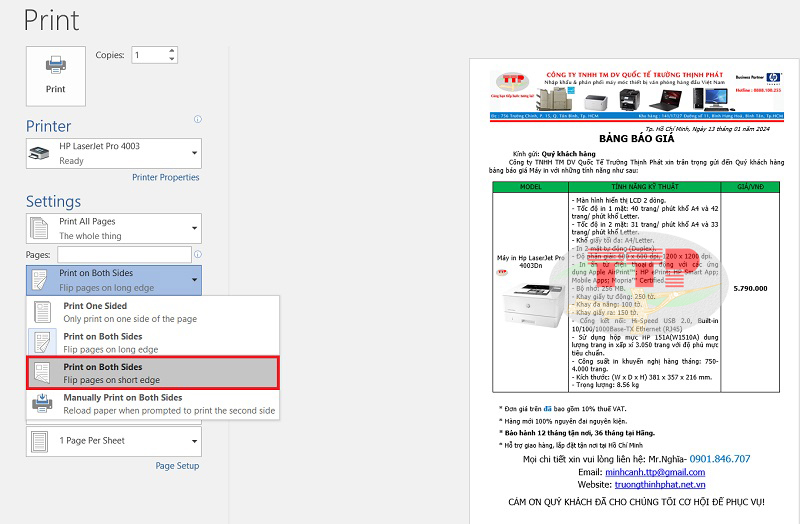
Task: Choose Print on Both Sides long edge option
Action: point(153,342)
